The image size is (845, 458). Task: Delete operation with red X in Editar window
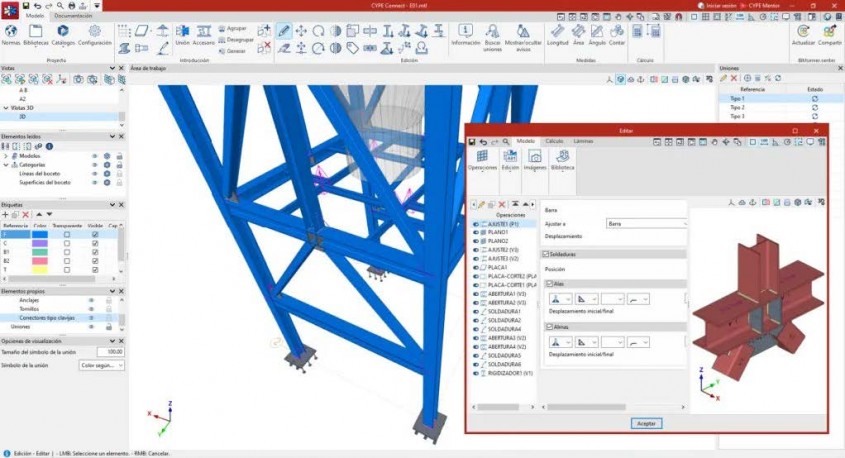[x=502, y=204]
